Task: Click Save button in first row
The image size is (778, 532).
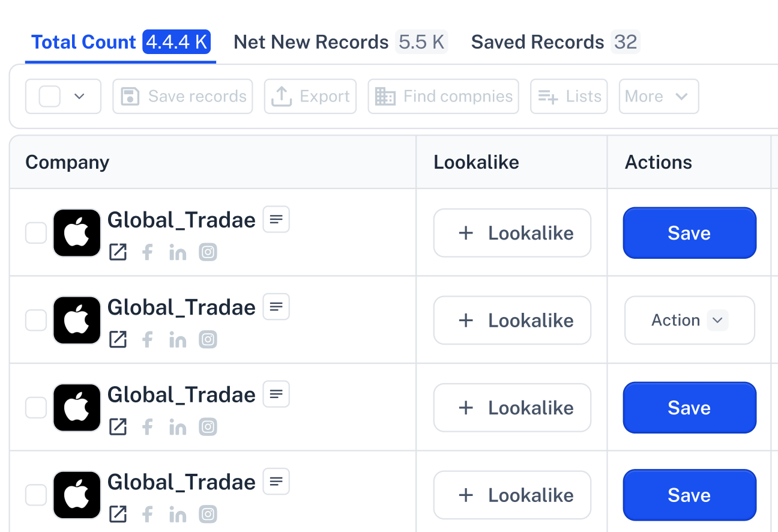Action: (689, 233)
